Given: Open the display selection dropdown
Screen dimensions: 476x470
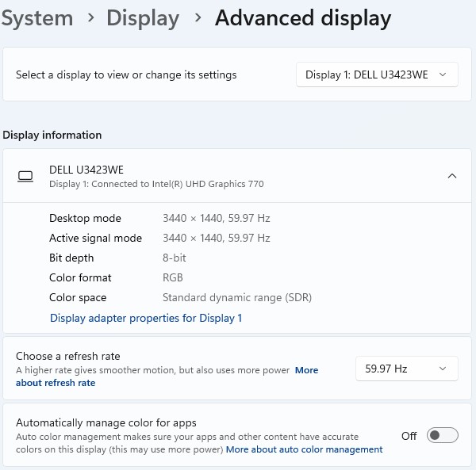Looking at the screenshot, I should [x=376, y=75].
